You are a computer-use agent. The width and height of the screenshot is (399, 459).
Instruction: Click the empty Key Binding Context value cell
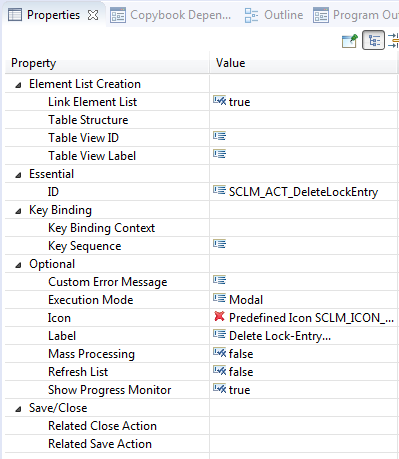(303, 228)
